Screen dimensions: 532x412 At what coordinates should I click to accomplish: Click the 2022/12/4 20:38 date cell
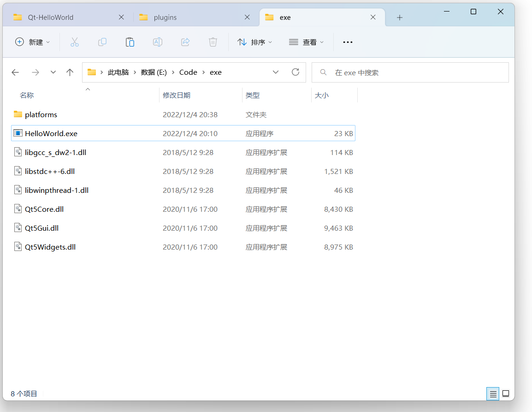pos(190,115)
